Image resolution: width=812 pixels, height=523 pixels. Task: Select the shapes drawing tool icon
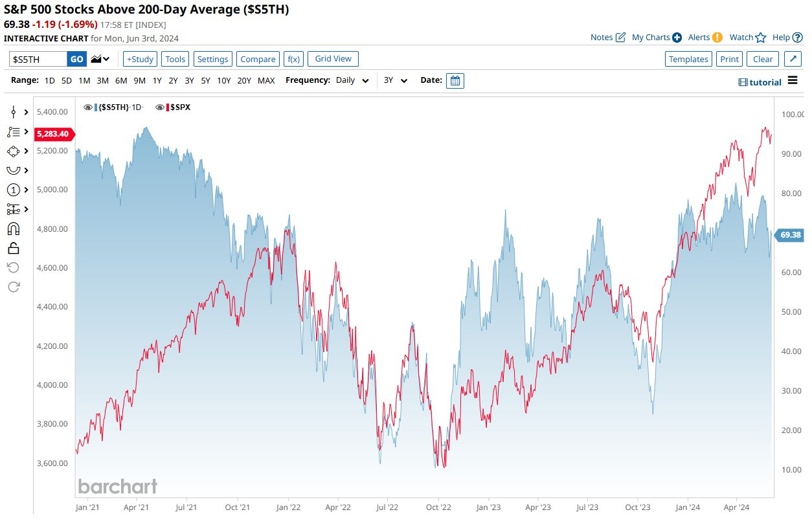click(x=13, y=151)
